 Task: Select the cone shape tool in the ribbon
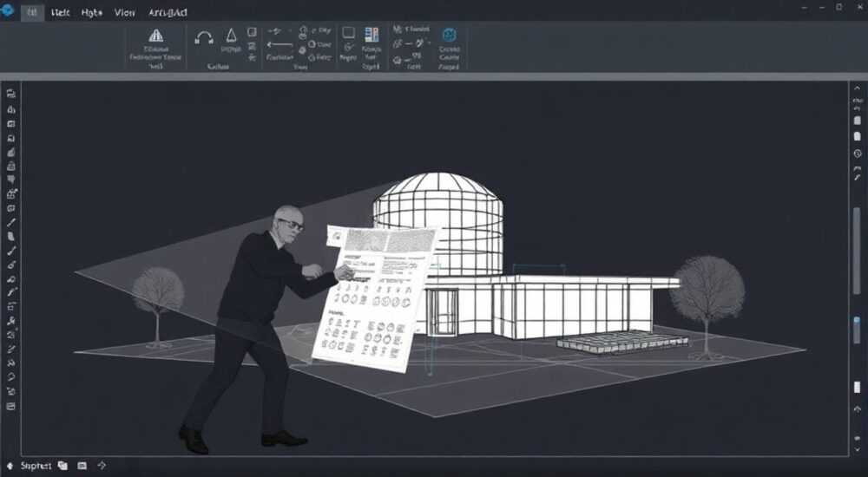(232, 36)
